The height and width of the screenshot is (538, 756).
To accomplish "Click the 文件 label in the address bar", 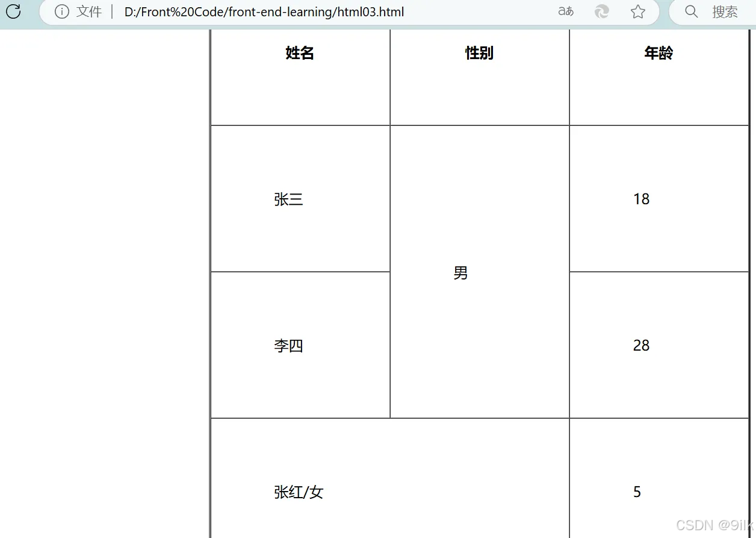I will coord(89,11).
